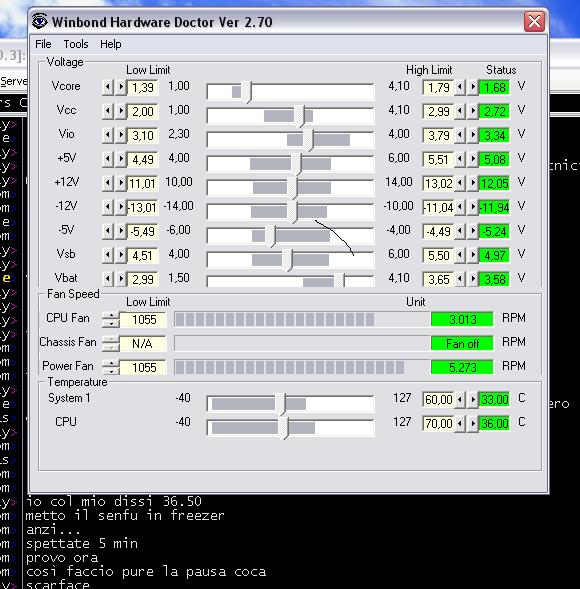Click the -5V slider thumb
This screenshot has height=589, width=580.
[x=270, y=236]
